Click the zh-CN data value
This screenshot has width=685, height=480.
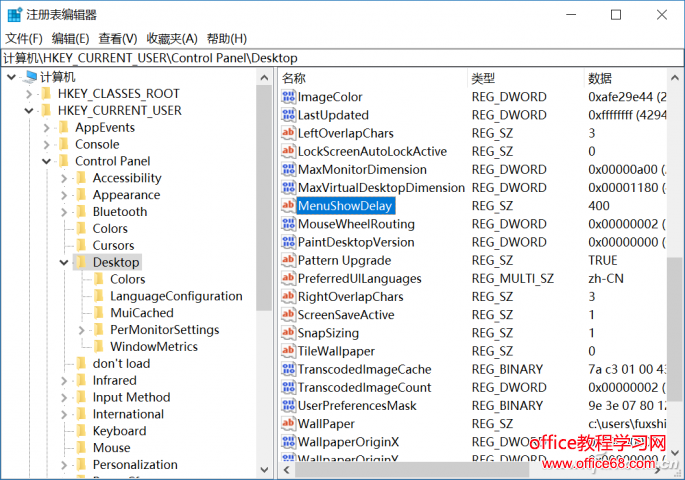(x=605, y=279)
